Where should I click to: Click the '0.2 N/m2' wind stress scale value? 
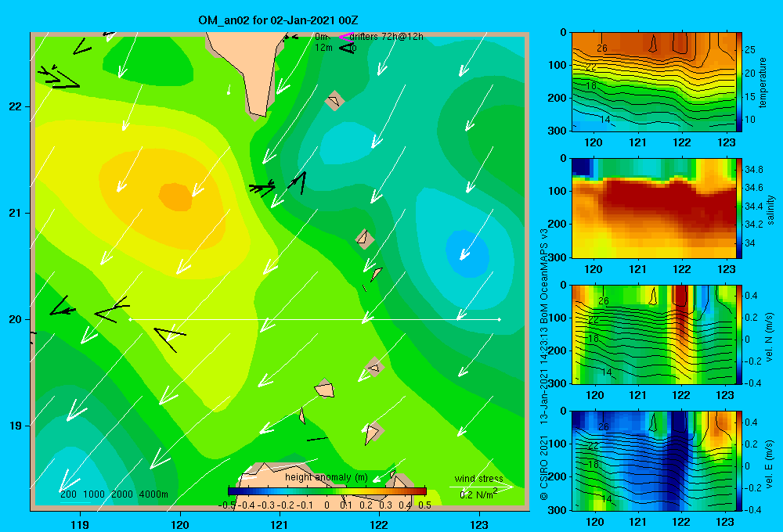(478, 494)
